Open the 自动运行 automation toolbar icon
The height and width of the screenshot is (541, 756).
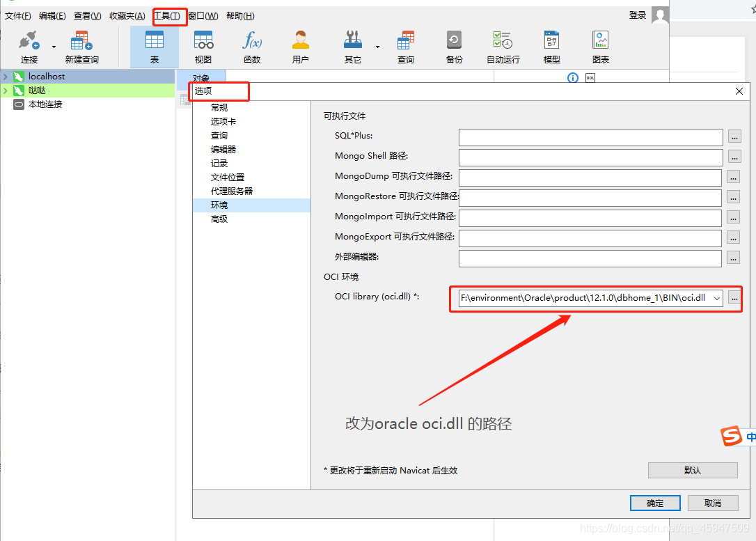coord(503,47)
